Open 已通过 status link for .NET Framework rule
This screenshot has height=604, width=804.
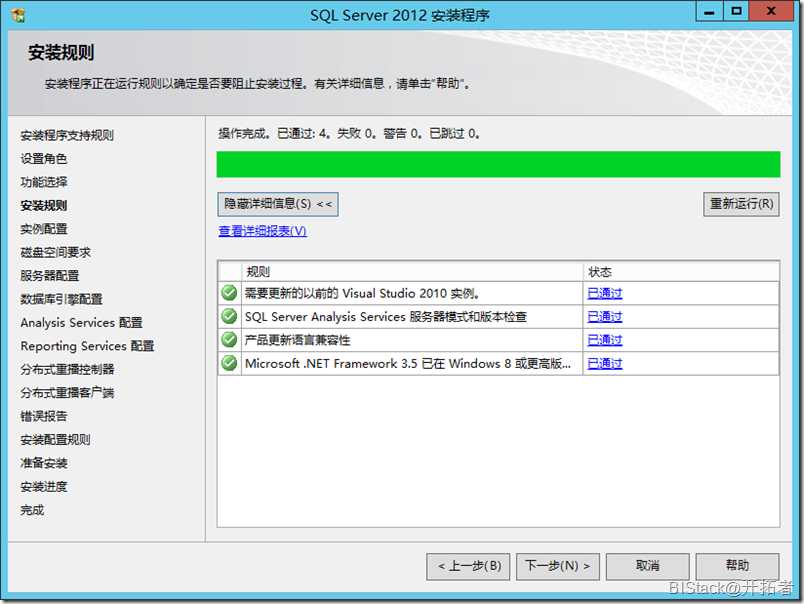point(605,364)
